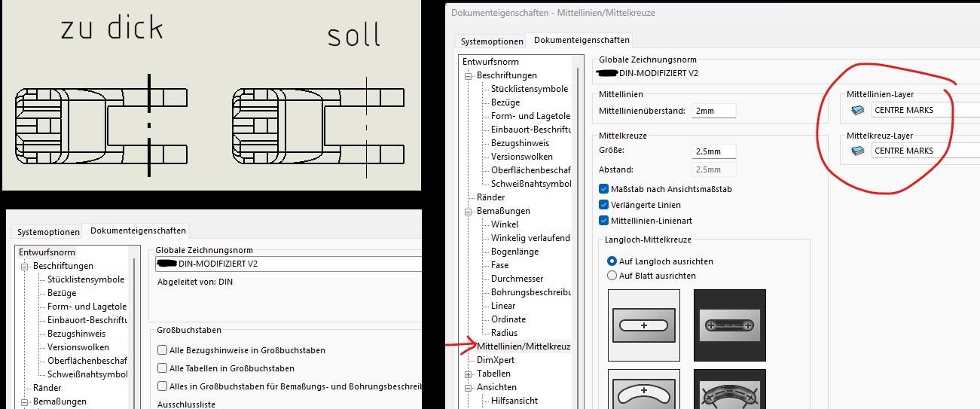Uncheck Maßstab nach Ansichtsmaßstab
The width and height of the screenshot is (980, 409).
point(604,189)
